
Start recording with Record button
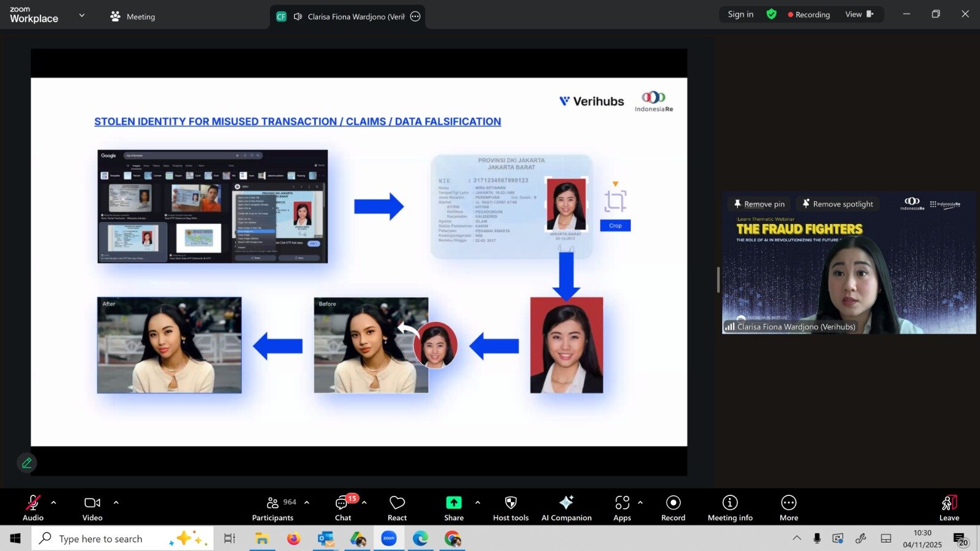pyautogui.click(x=673, y=508)
